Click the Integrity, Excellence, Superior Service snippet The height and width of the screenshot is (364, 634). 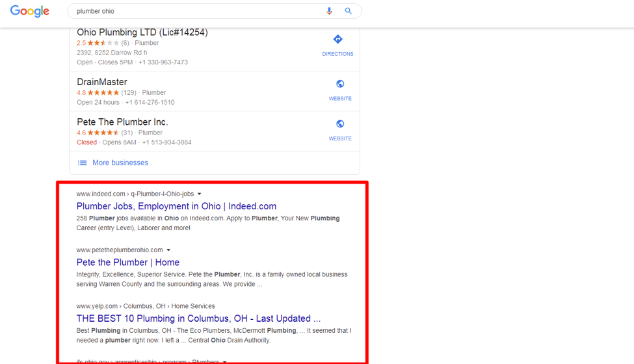(212, 279)
